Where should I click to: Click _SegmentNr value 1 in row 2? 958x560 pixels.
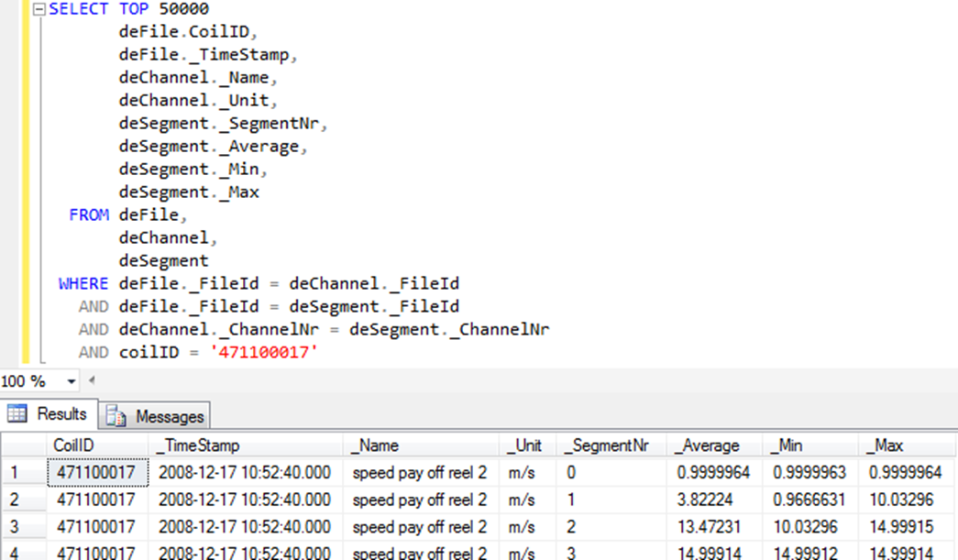(611, 500)
